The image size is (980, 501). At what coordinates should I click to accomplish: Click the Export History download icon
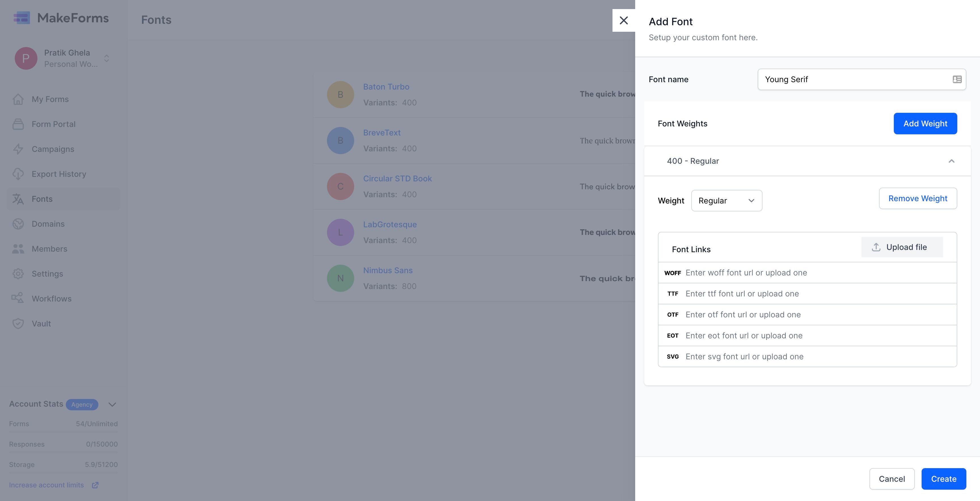[18, 174]
